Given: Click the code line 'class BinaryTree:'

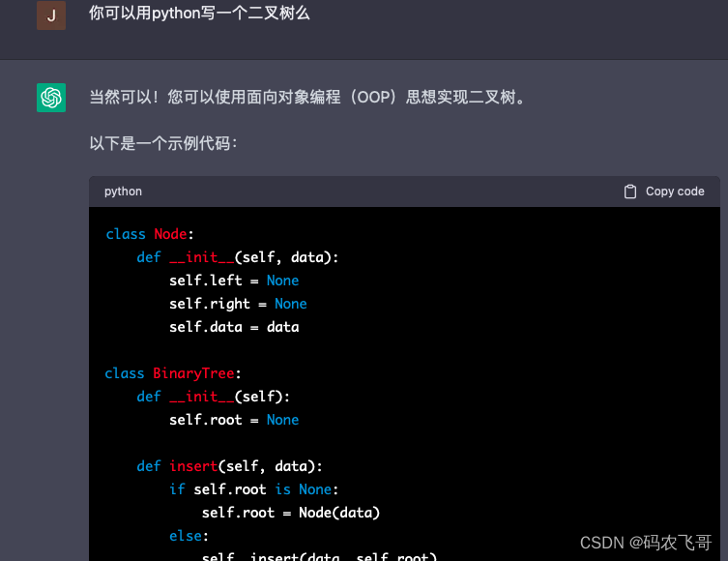Looking at the screenshot, I should coord(173,373).
